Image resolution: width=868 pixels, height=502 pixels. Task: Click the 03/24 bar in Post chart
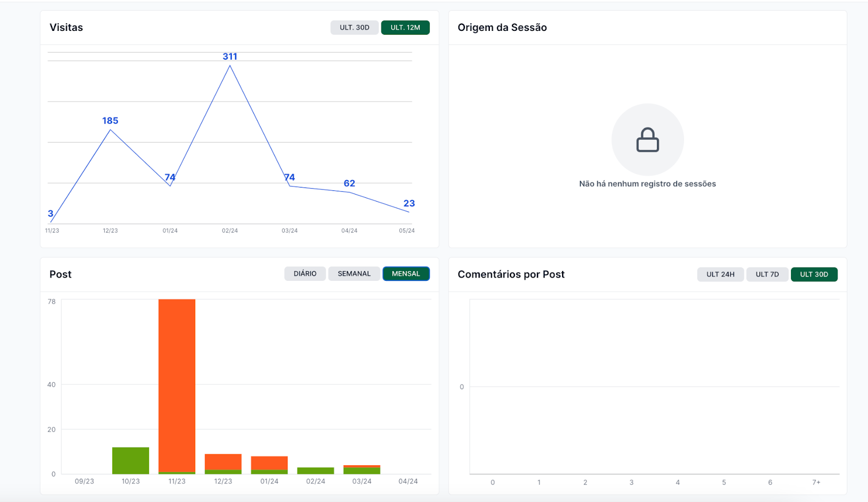362,469
